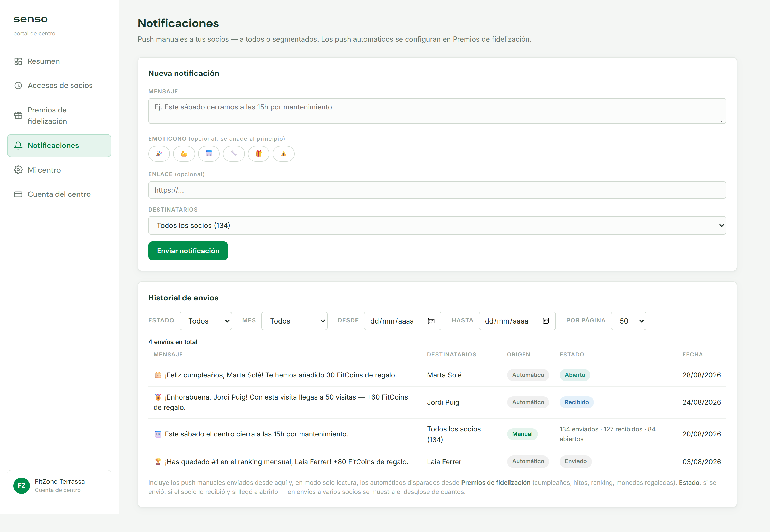Click the Hasta date field
This screenshot has height=532, width=770.
tap(517, 321)
